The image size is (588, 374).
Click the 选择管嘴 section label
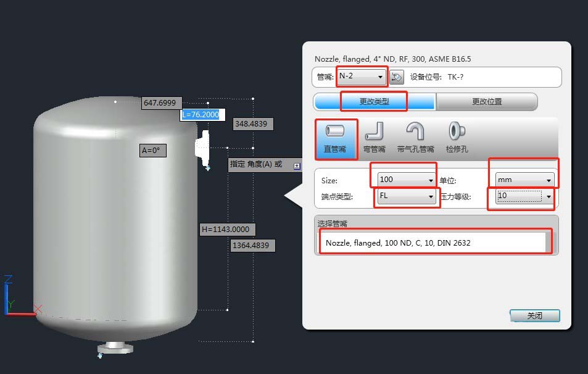[x=332, y=223]
